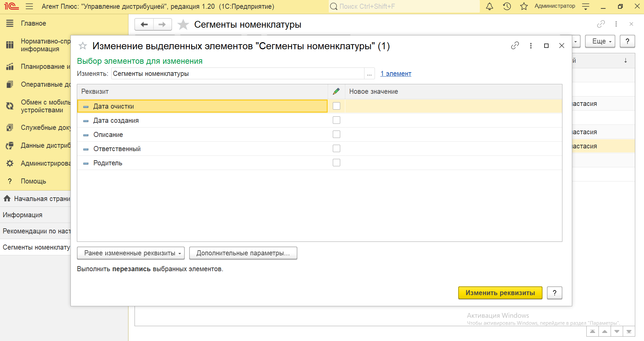Open the Еще dropdown menu
This screenshot has width=644, height=341.
pyautogui.click(x=600, y=41)
